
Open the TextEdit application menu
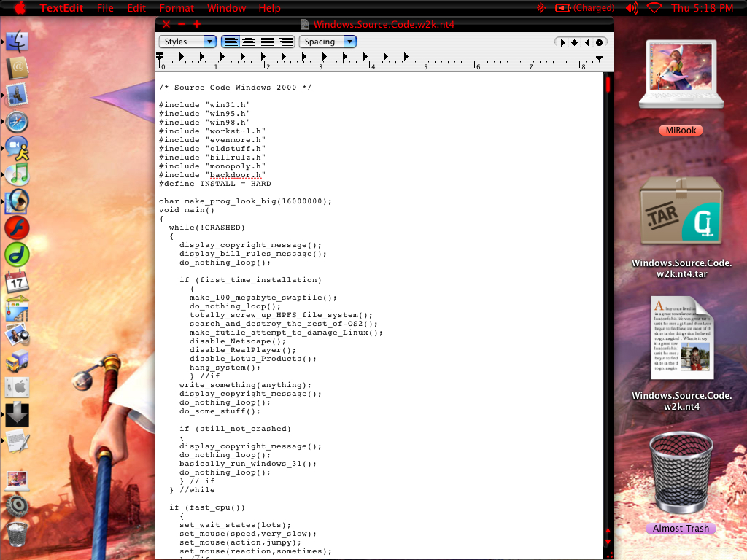[61, 8]
